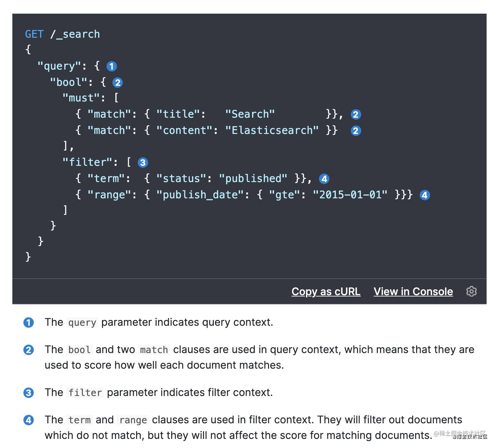
Task: Click callout badge 3 beside "filter"
Action: pos(143,162)
